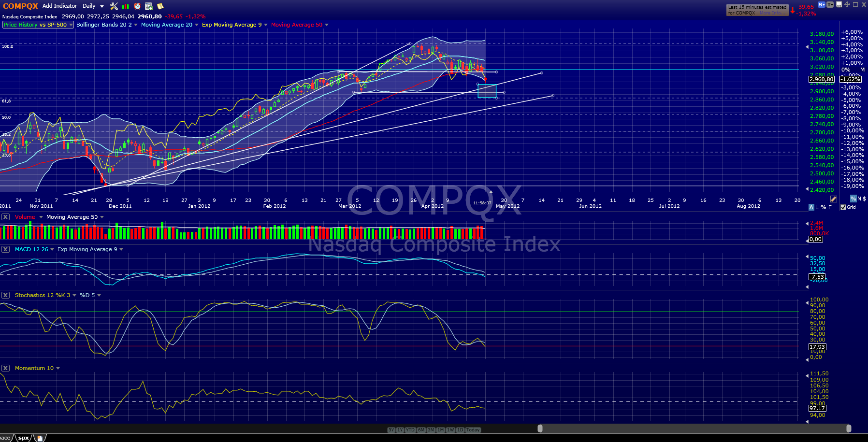Switch to the spx tab
Image resolution: width=868 pixels, height=442 pixels.
[x=24, y=438]
